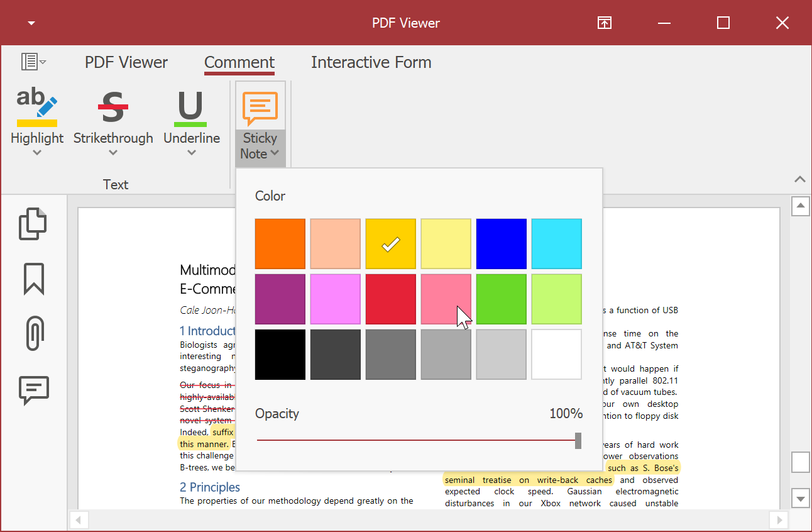Expand the Highlight dropdown arrow

[x=37, y=153]
